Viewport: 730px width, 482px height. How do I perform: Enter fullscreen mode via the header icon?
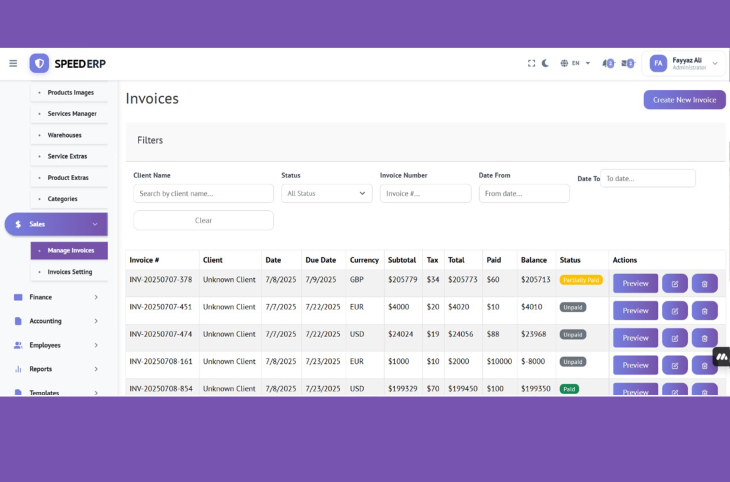tap(532, 63)
